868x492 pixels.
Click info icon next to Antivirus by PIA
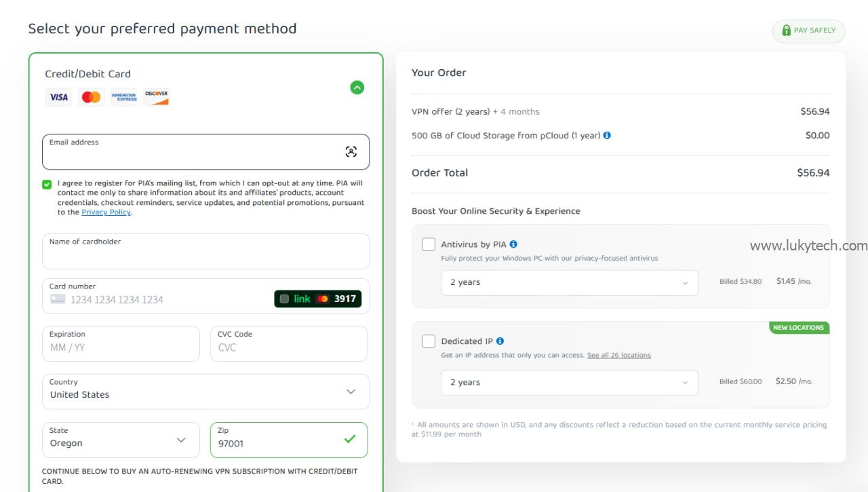(x=513, y=244)
